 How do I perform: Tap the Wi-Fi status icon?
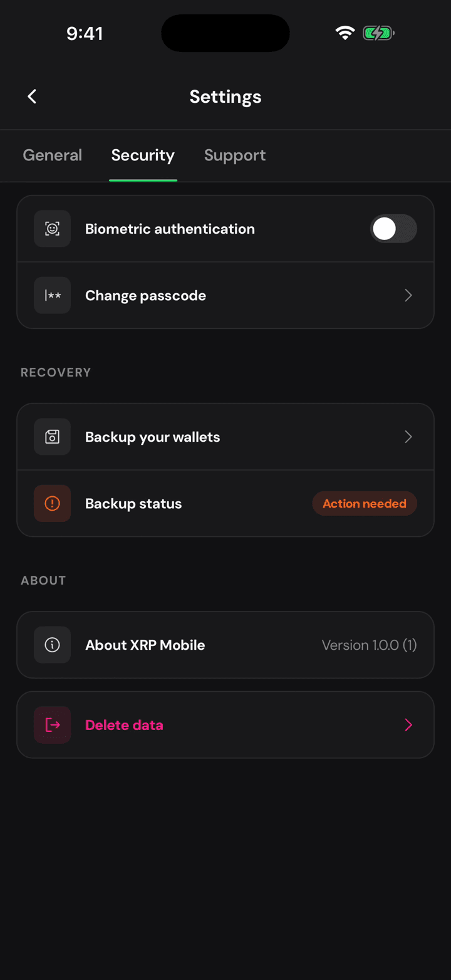click(345, 33)
